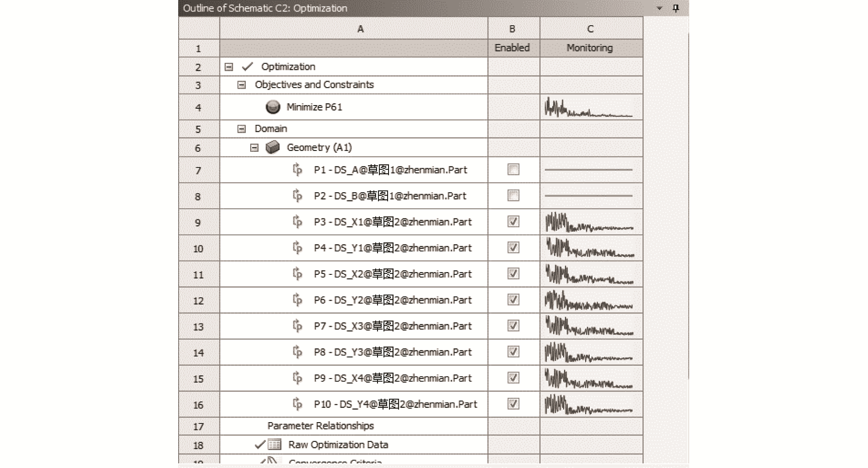Collapse the Domain tree node
Viewport: 868px width, 468px height.
pyautogui.click(x=242, y=129)
